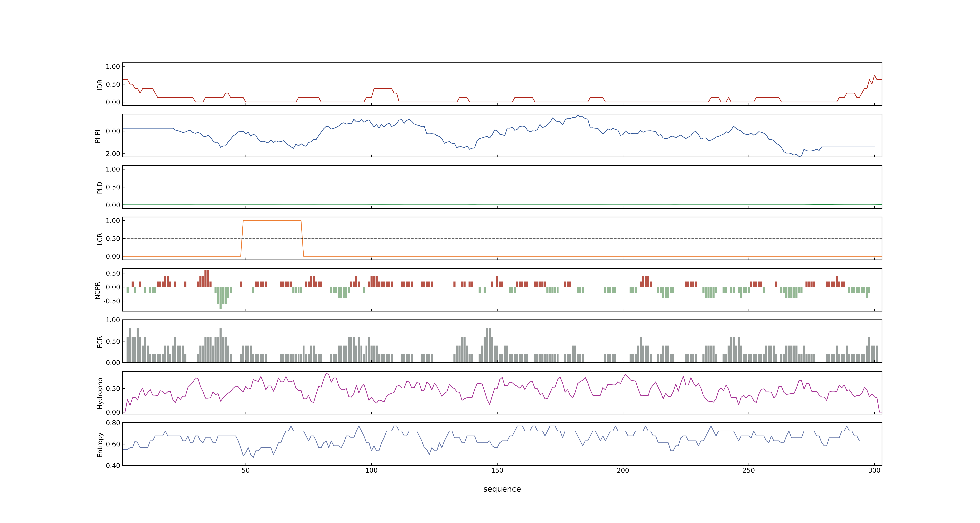Click the x-axis tick label 50
Viewport: 980px width, 523px height.
tap(246, 470)
